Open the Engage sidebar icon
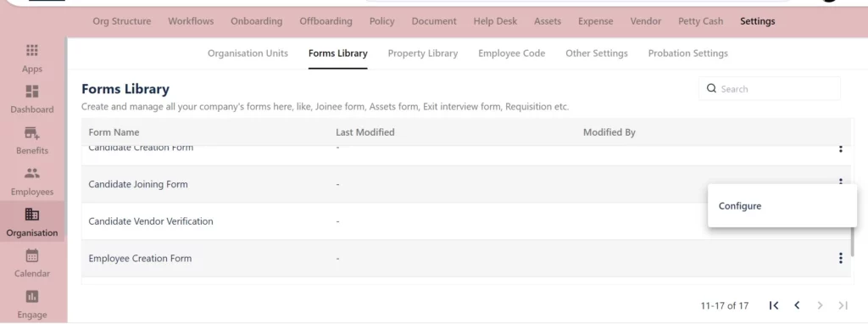The image size is (868, 324). 32,296
